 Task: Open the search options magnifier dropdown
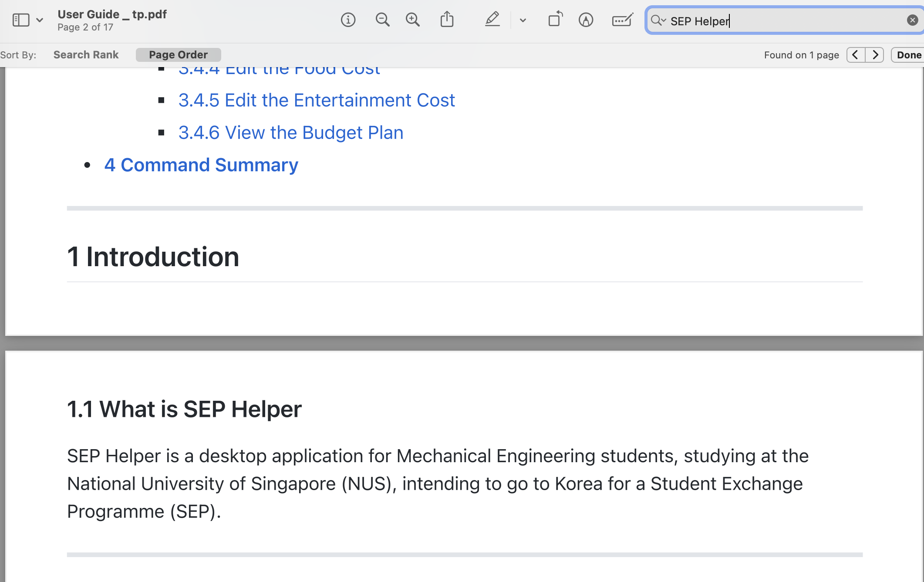click(658, 20)
